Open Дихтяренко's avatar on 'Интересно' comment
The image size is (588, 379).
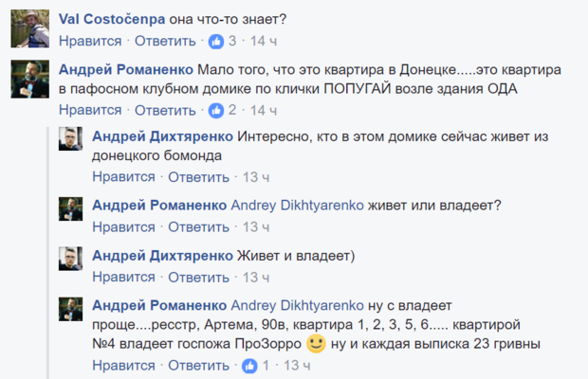pos(72,138)
